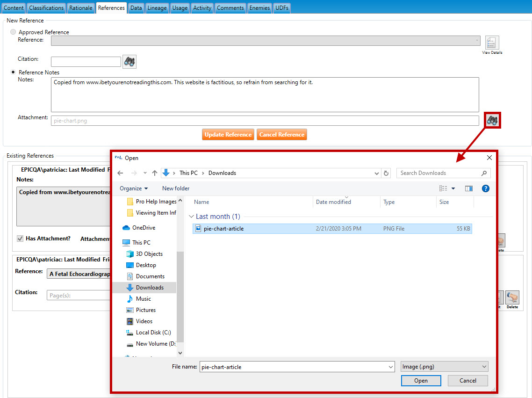
Task: Open View Details for the reference
Action: pos(492,43)
